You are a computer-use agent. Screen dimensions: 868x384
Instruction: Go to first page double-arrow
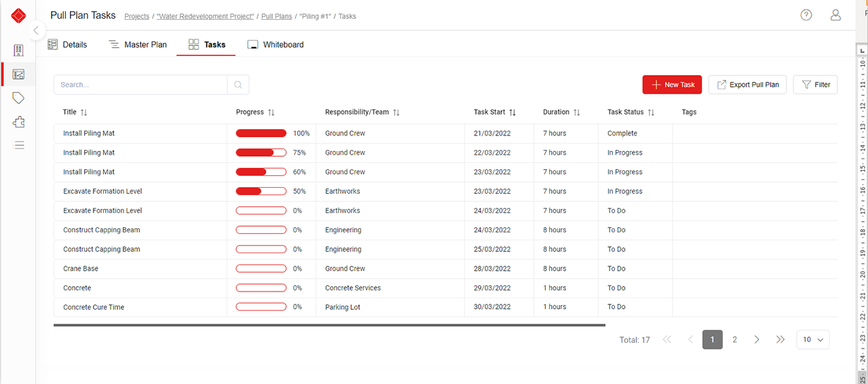[667, 339]
